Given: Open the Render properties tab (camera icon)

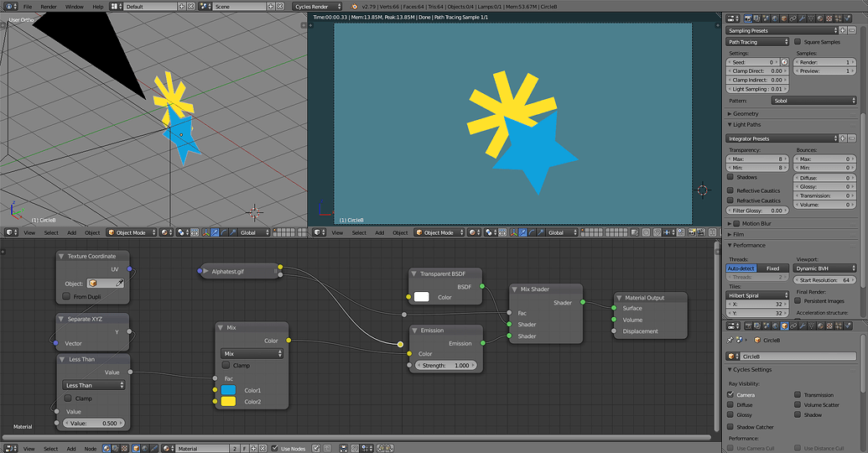Looking at the screenshot, I should click(748, 18).
